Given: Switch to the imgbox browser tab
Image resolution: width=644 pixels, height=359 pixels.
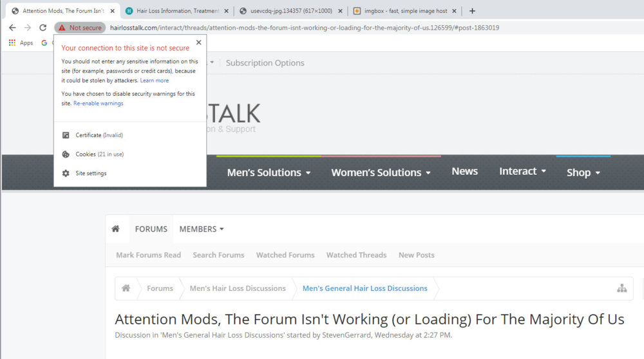Looking at the screenshot, I should pos(404,11).
